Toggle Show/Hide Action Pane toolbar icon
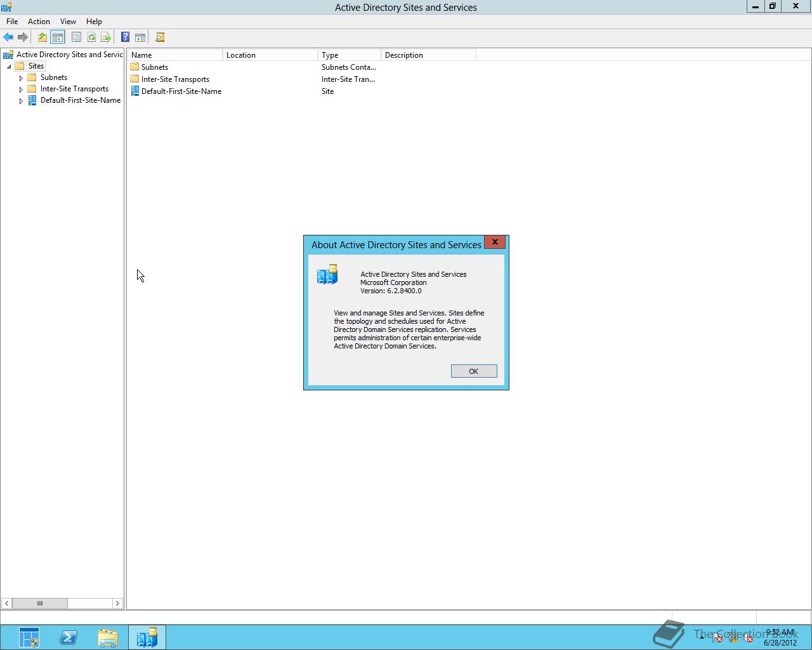This screenshot has height=650, width=812. 140,37
